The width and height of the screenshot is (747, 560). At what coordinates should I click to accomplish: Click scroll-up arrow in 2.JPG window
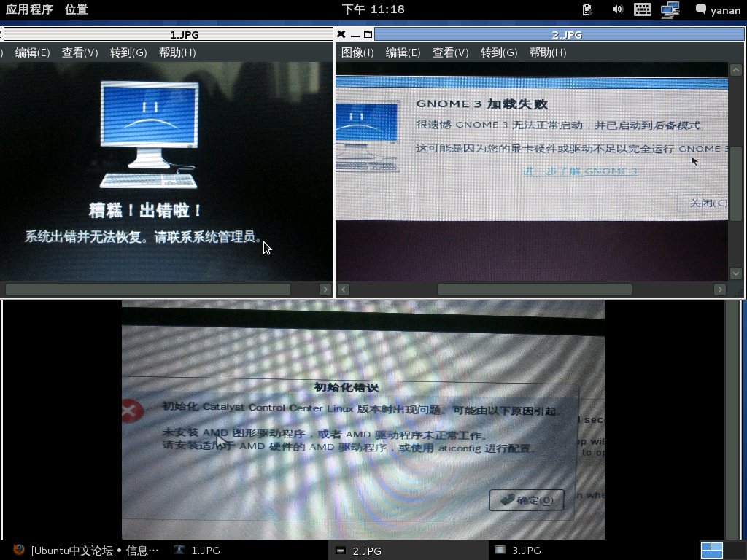point(736,70)
